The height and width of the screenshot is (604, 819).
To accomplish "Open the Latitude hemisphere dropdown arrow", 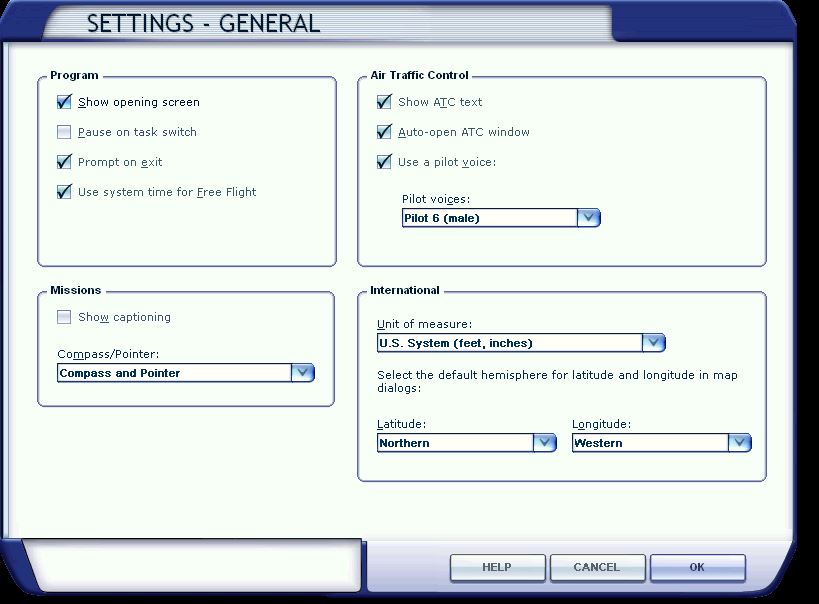I will [545, 443].
